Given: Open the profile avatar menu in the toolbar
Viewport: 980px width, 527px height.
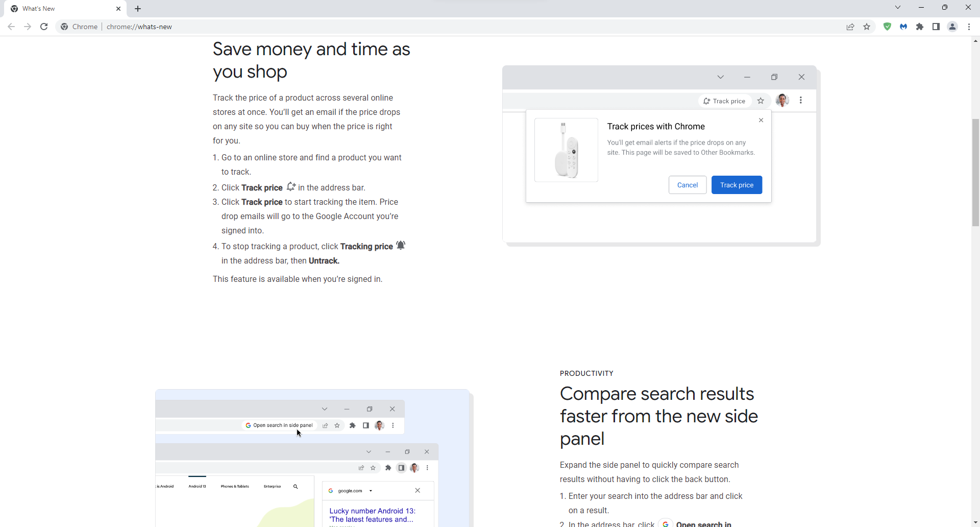Looking at the screenshot, I should click(x=952, y=27).
